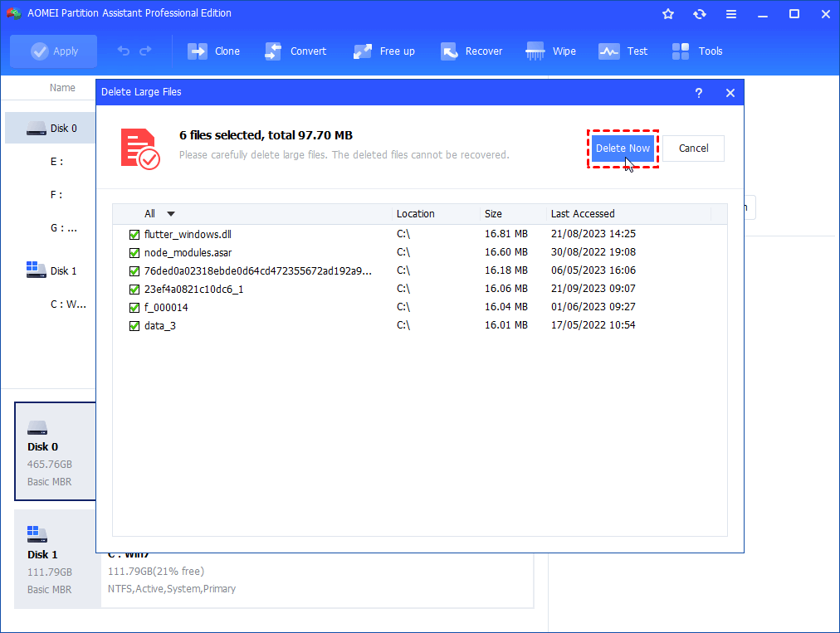This screenshot has height=633, width=840.
Task: Uncheck the f_000014 checkbox
Action: [134, 308]
